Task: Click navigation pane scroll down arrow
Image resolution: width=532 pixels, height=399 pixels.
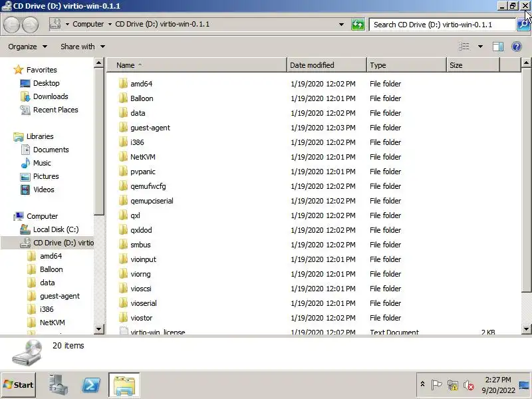Action: tap(98, 329)
